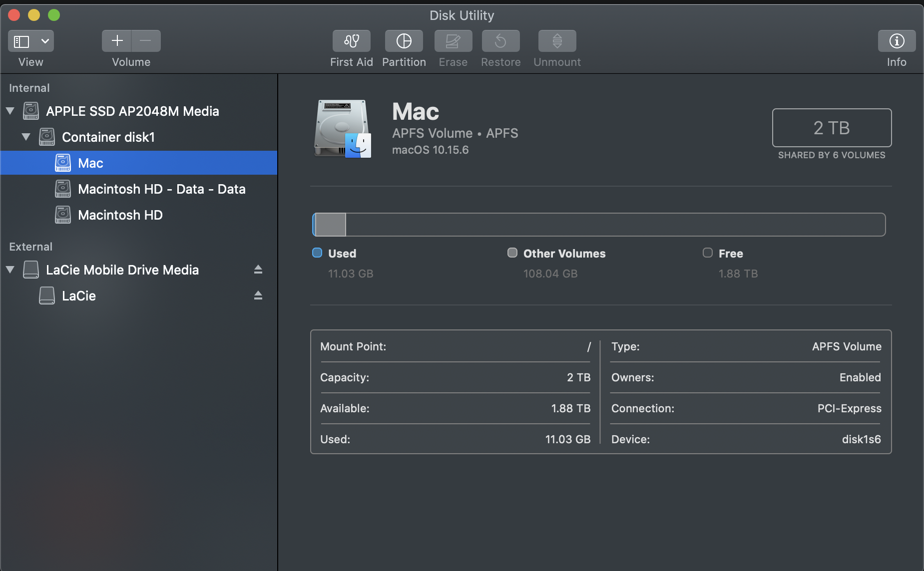Viewport: 924px width, 571px height.
Task: Click the Owners Enabled value
Action: [860, 377]
